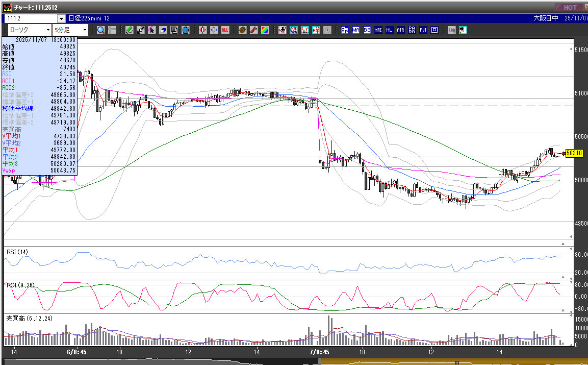Open the ローソク chart type dropdown
Image resolution: width=588 pixels, height=365 pixels.
29,30
